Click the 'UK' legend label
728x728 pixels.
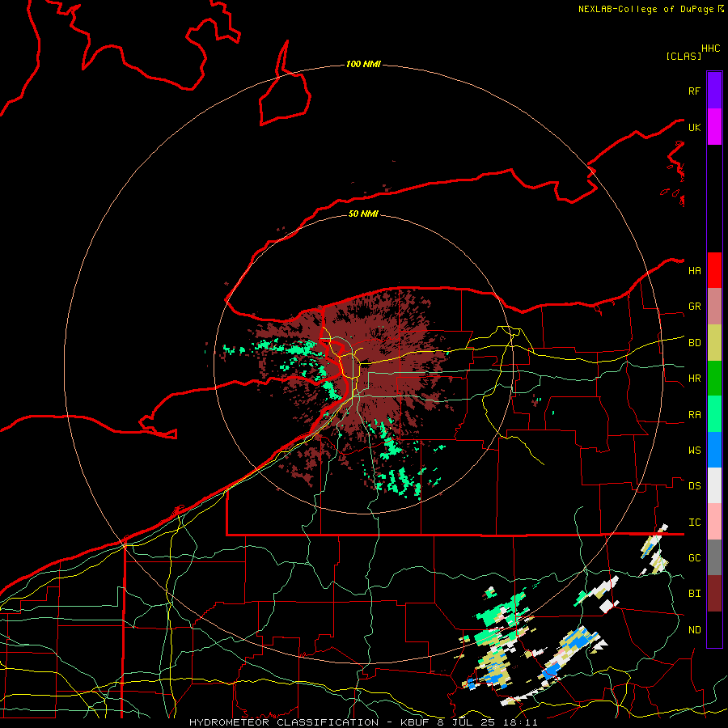[x=694, y=127]
